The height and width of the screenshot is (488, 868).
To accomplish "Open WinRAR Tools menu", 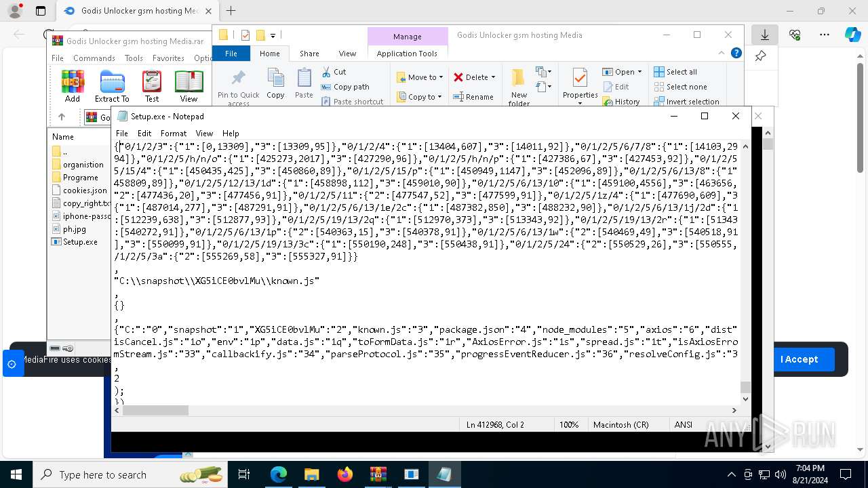I will (x=134, y=58).
